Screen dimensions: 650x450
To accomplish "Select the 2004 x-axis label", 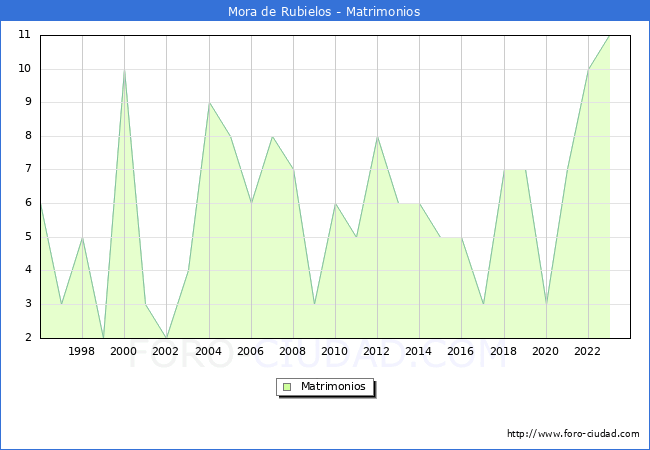I will (208, 351).
